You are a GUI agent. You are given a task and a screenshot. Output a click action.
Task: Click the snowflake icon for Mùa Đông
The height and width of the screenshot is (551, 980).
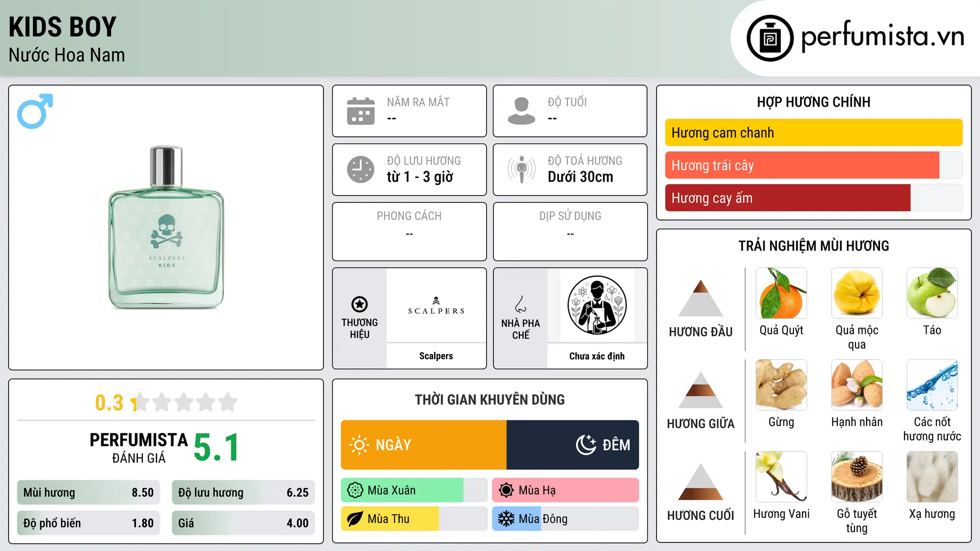[x=506, y=519]
